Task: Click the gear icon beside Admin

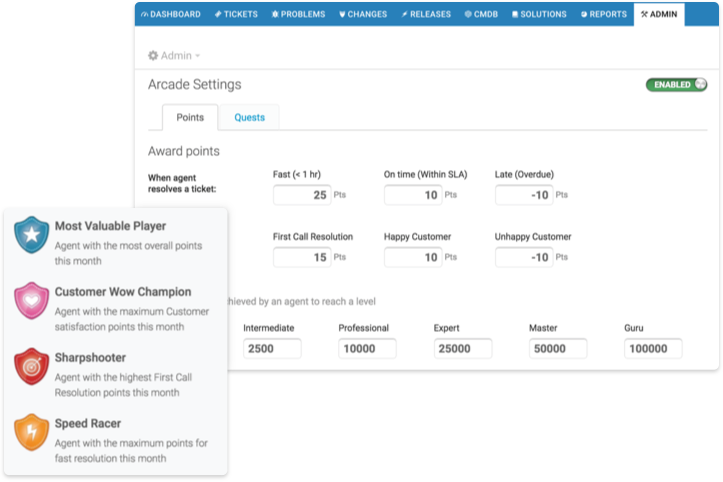Action: click(x=153, y=56)
